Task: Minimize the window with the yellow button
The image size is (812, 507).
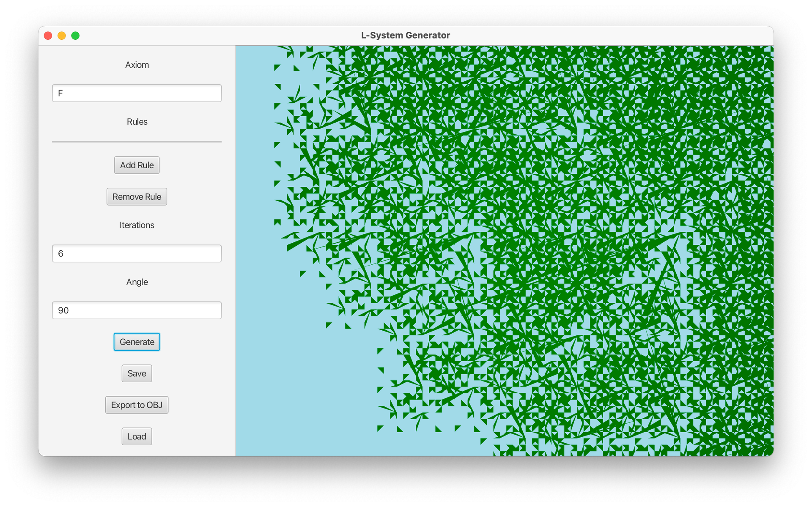Action: (62, 36)
